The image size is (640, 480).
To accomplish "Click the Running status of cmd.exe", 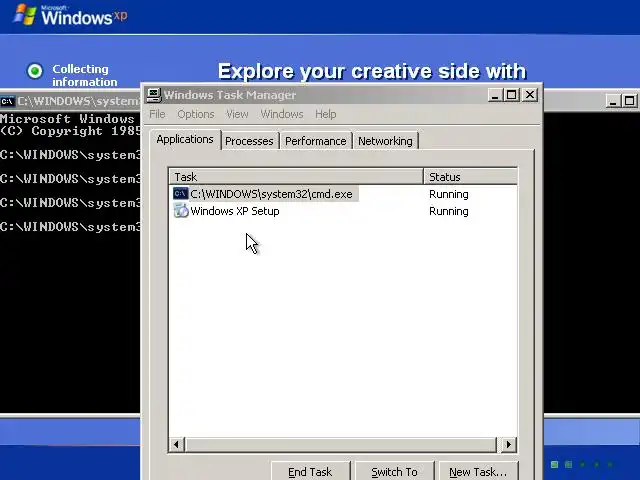I will 449,194.
